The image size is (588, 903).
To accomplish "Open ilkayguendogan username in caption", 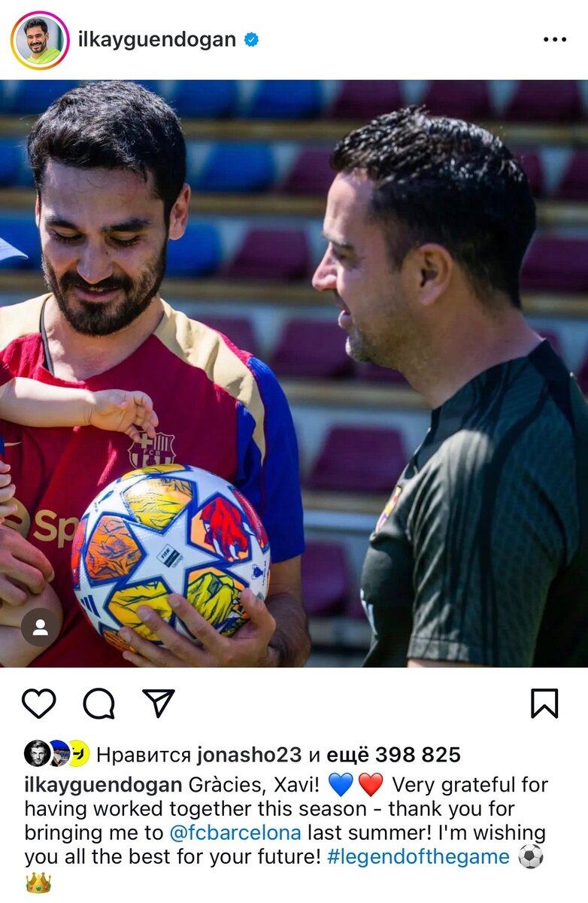I will 103,785.
